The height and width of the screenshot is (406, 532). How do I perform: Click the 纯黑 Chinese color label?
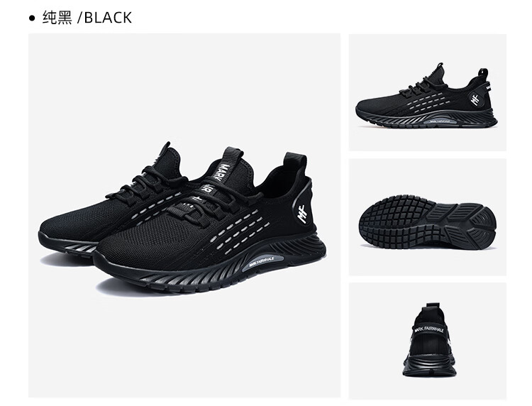click(57, 18)
